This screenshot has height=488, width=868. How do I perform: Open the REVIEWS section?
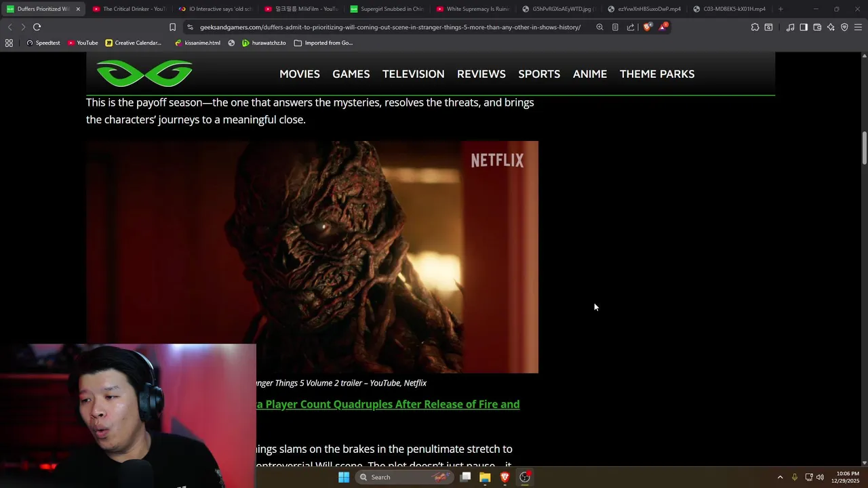tap(481, 74)
